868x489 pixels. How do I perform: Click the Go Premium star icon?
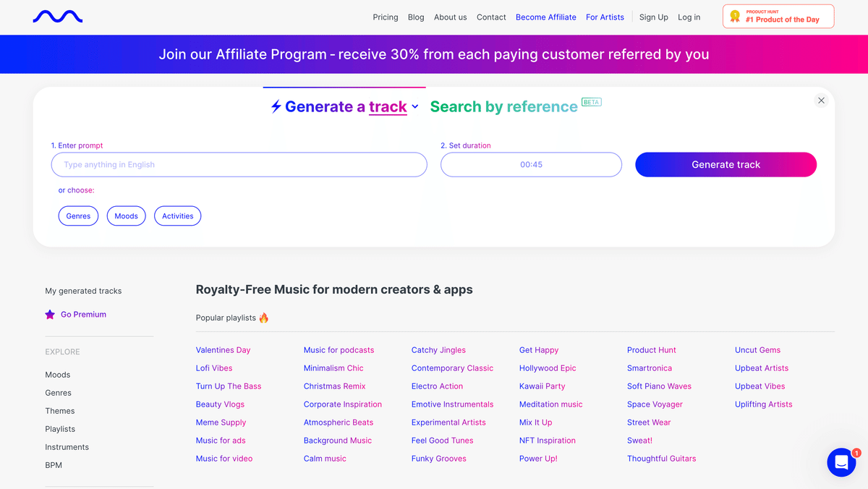[x=50, y=315]
